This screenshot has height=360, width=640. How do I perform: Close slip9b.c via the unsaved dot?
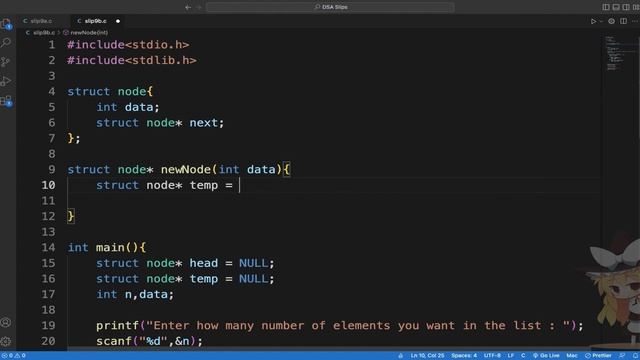(118, 21)
